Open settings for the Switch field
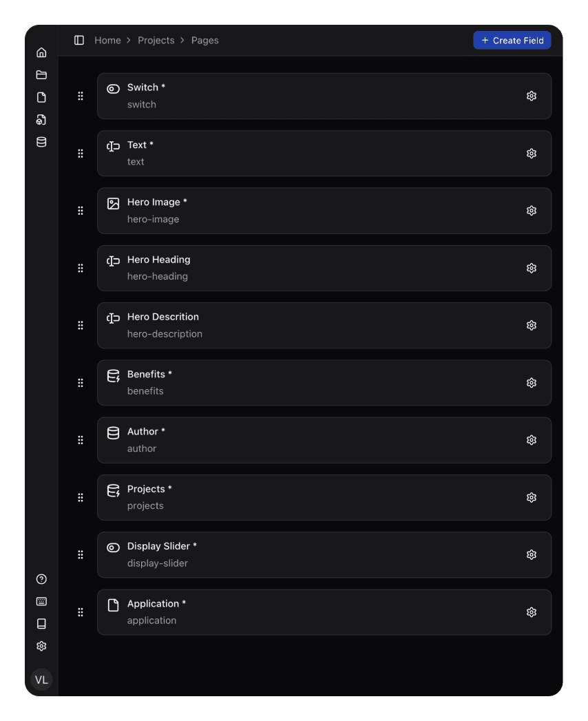Image resolution: width=588 pixels, height=721 pixels. [x=532, y=96]
